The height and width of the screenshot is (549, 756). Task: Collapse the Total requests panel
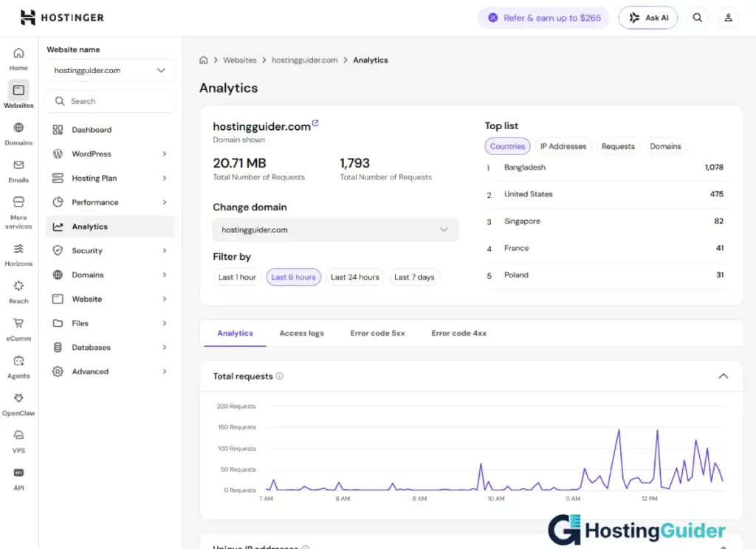tap(724, 376)
